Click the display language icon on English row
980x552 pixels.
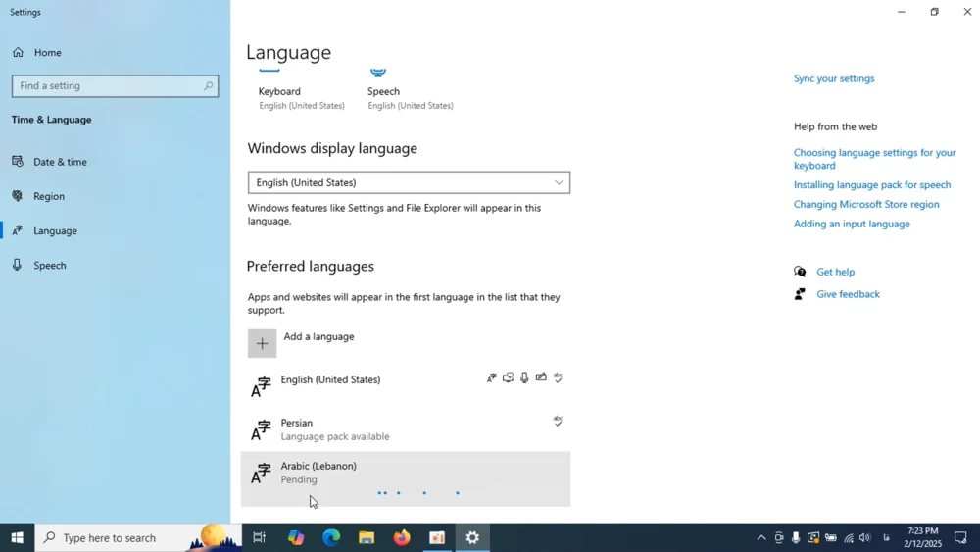pos(492,377)
